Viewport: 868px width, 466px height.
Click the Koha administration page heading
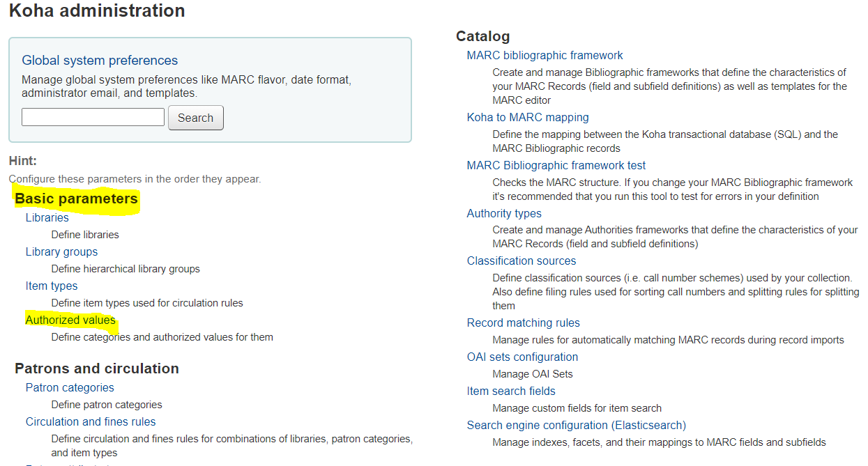tap(97, 11)
